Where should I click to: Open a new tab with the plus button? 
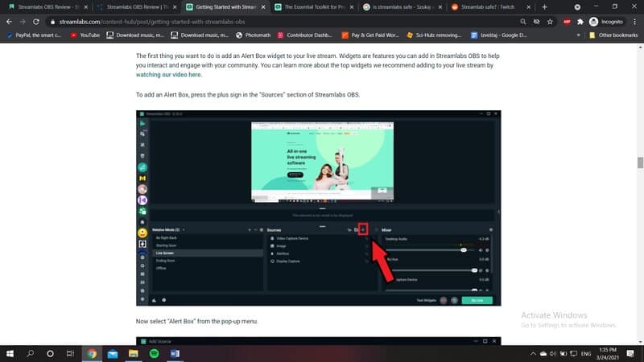click(x=545, y=7)
